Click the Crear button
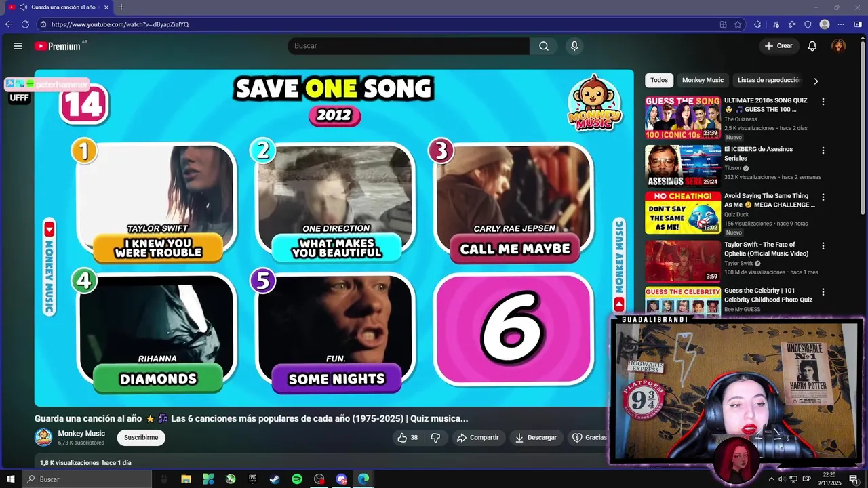The image size is (868, 488). pos(778,46)
